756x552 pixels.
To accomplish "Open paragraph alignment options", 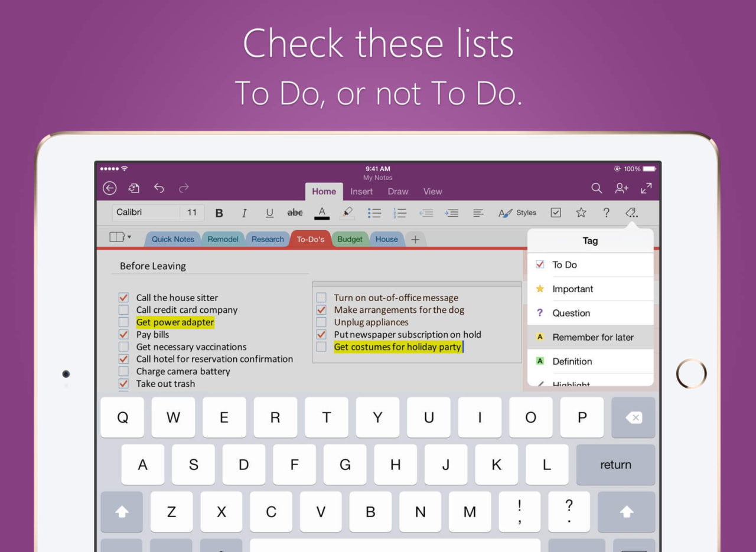I will [x=478, y=213].
